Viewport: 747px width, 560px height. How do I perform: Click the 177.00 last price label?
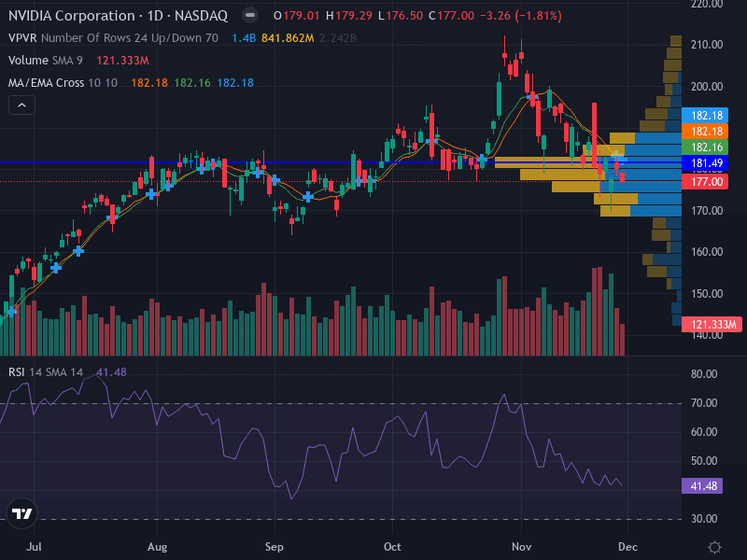click(705, 181)
